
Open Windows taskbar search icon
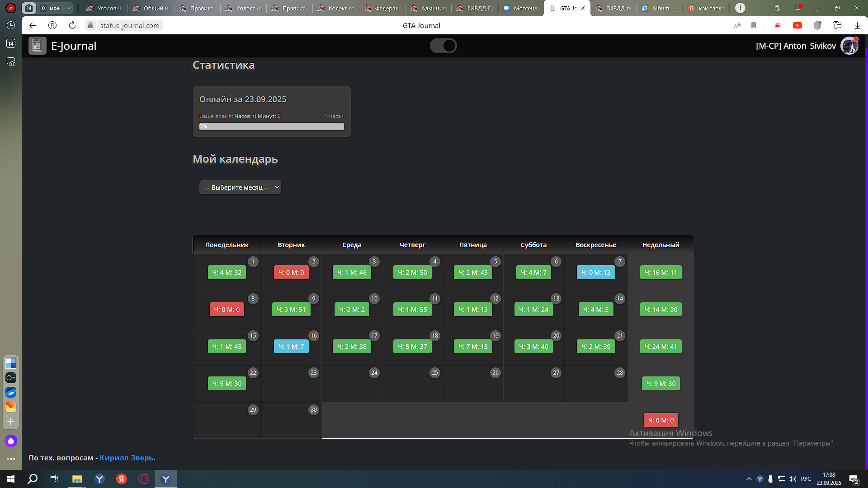[33, 479]
